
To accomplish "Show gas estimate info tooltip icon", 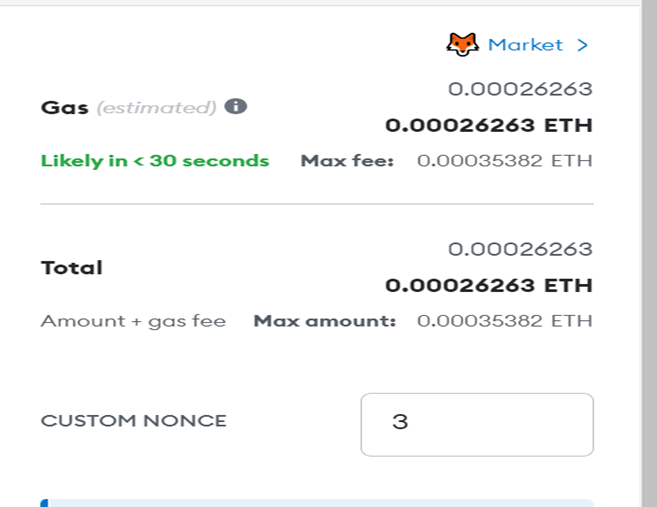I will (x=236, y=106).
